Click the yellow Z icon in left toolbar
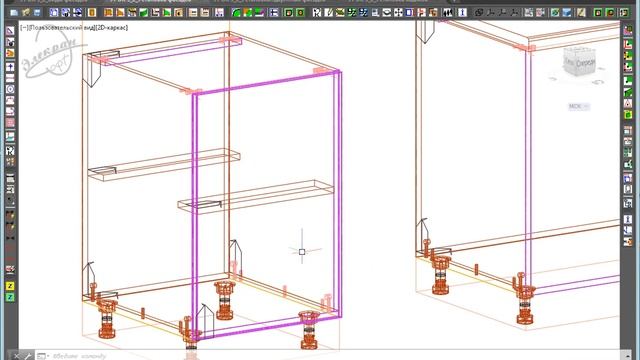The image size is (640, 360). [10, 286]
